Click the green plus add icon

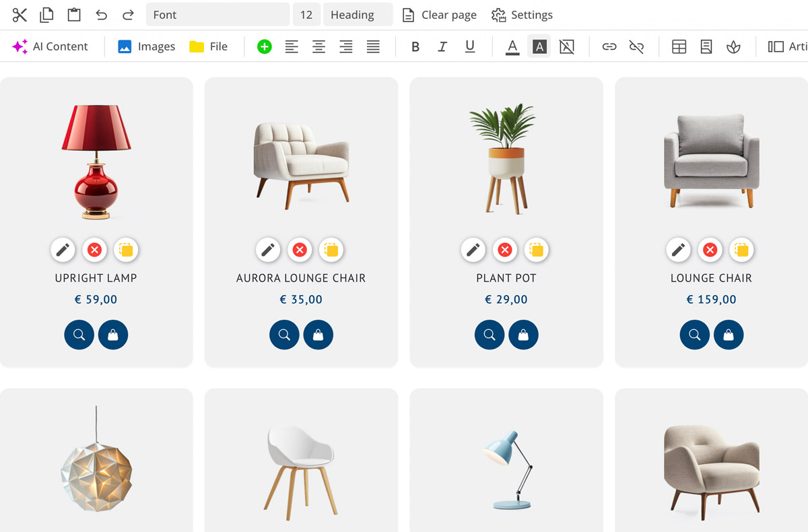point(265,46)
